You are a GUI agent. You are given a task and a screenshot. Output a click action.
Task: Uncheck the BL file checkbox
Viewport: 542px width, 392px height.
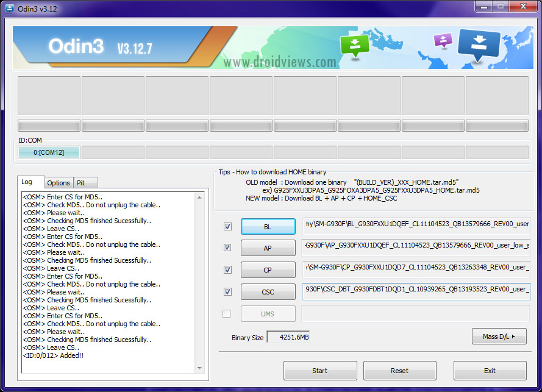pos(227,227)
